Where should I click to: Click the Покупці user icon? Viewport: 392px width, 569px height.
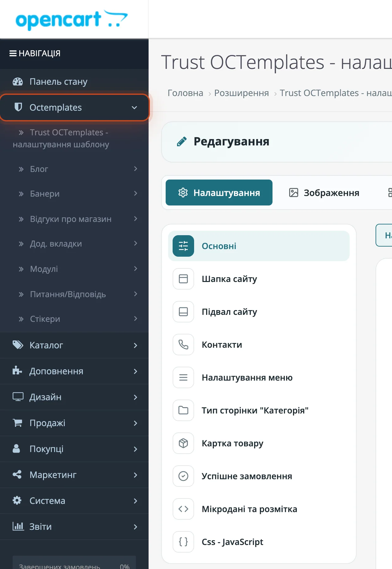[x=16, y=449]
